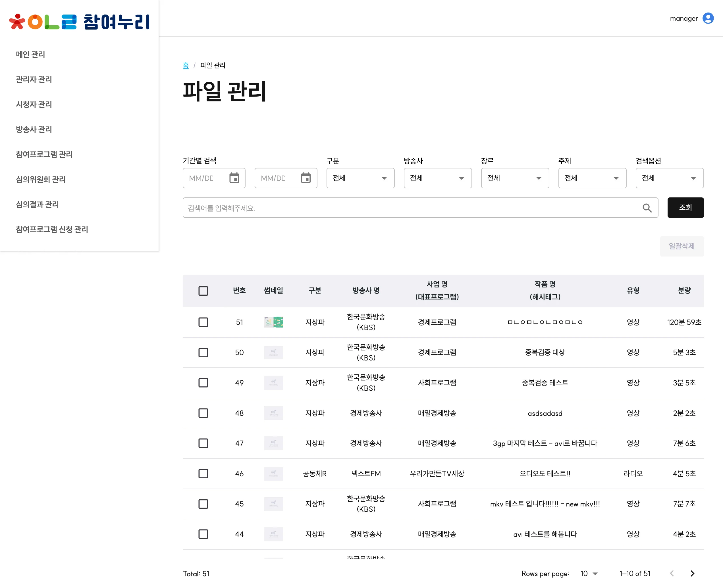Expand the 주제 filter dropdown

click(592, 178)
